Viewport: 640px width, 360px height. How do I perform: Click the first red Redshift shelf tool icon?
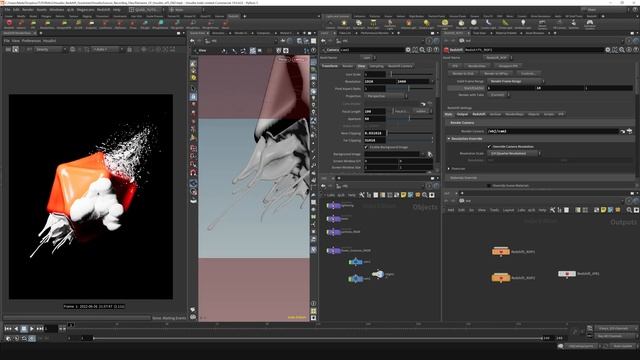[x=9, y=24]
